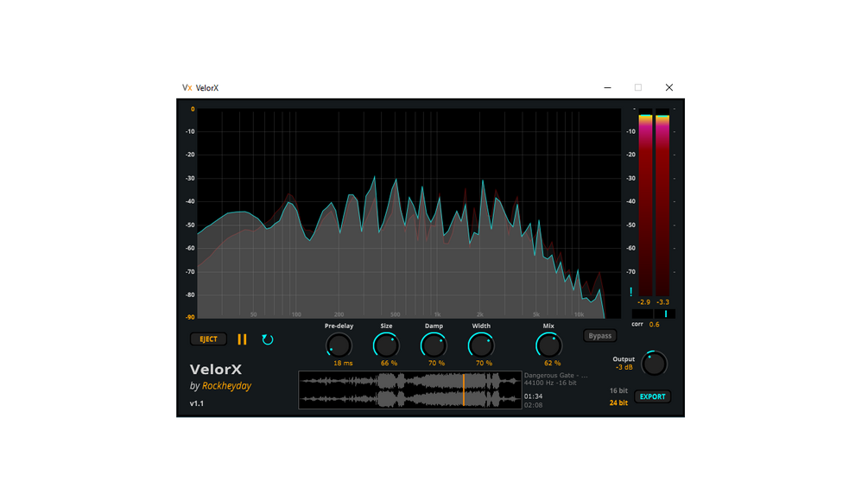The height and width of the screenshot is (488, 868).
Task: Toggle the loop playback icon
Action: click(x=268, y=339)
